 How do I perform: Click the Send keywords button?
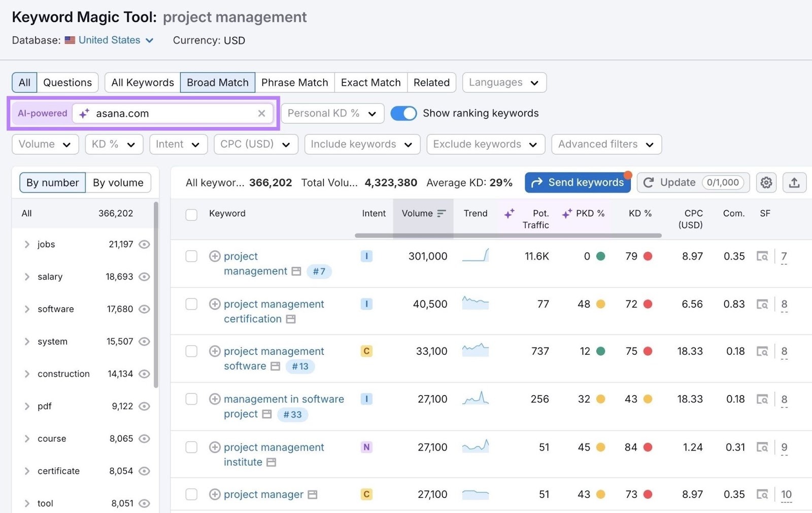(578, 182)
